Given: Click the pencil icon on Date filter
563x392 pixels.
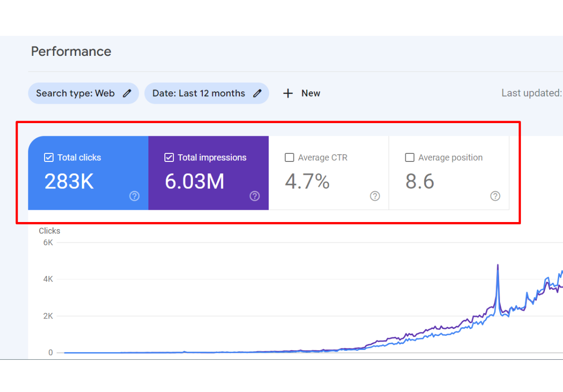Looking at the screenshot, I should pyautogui.click(x=257, y=93).
